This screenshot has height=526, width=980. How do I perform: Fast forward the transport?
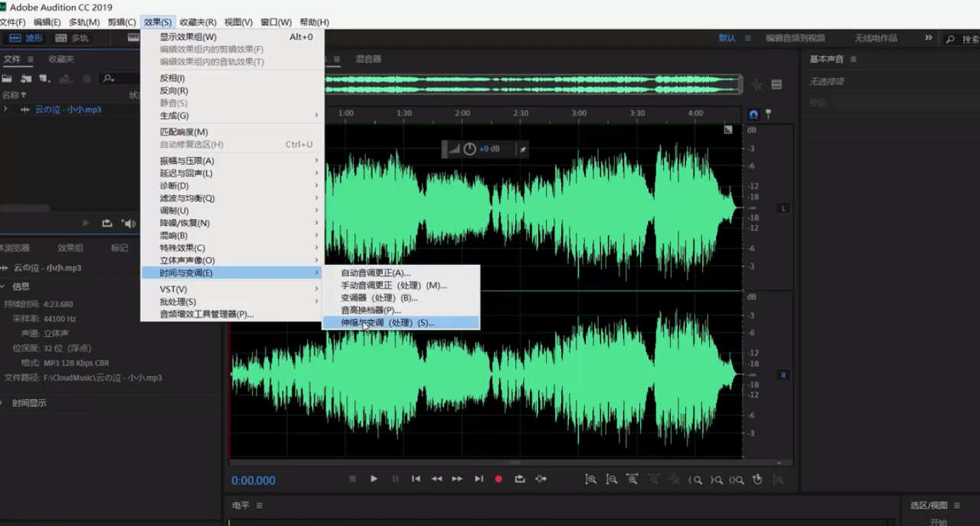tap(457, 479)
